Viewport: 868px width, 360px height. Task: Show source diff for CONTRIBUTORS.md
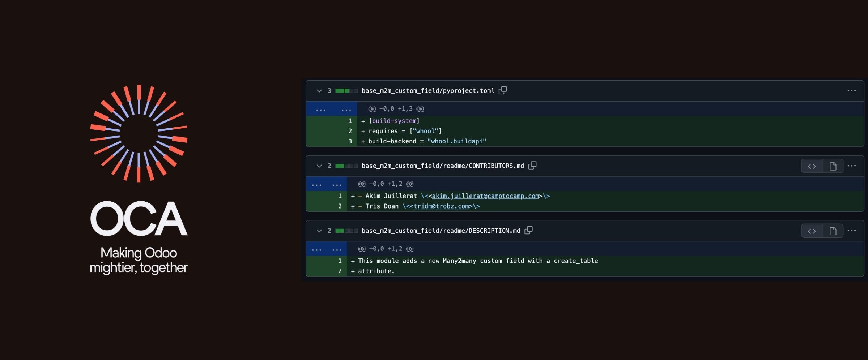[x=812, y=166]
